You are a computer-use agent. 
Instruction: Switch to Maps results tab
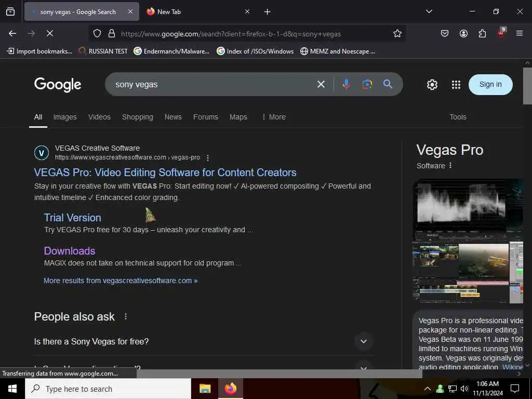(238, 117)
